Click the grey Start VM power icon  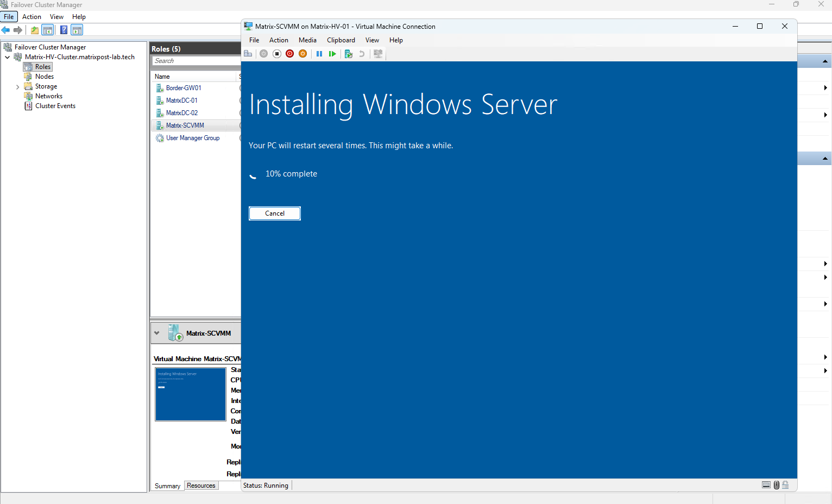point(263,54)
